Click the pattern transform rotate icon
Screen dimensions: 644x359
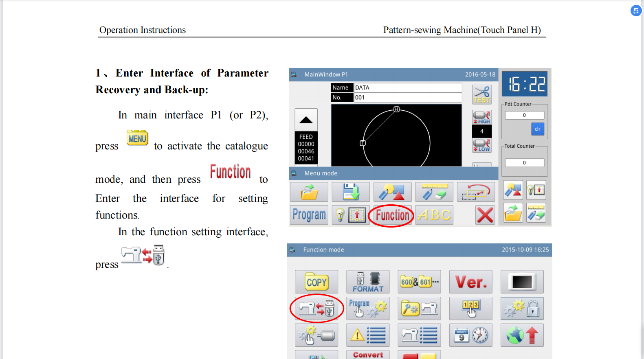[x=476, y=192]
